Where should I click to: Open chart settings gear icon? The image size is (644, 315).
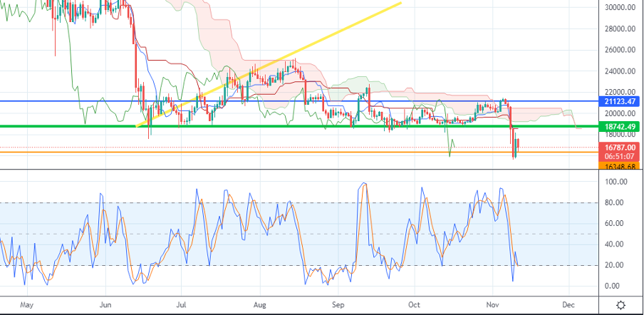pos(621,305)
